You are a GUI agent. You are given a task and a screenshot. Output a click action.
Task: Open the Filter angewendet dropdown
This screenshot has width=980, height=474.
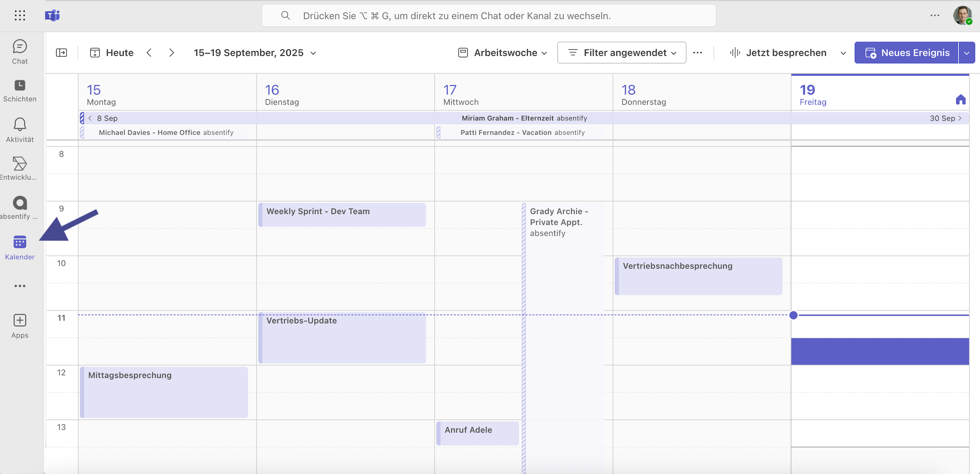coord(622,53)
